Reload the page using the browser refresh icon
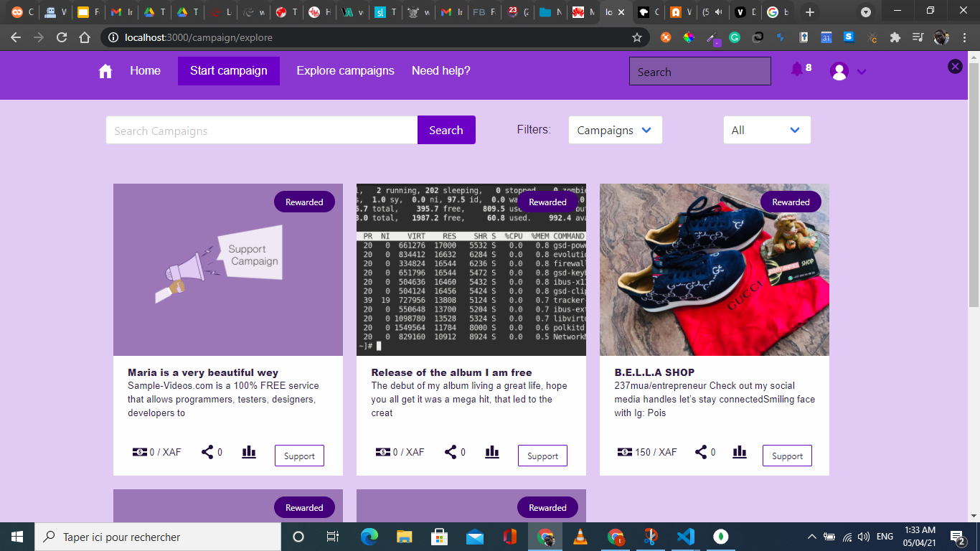 click(x=62, y=37)
